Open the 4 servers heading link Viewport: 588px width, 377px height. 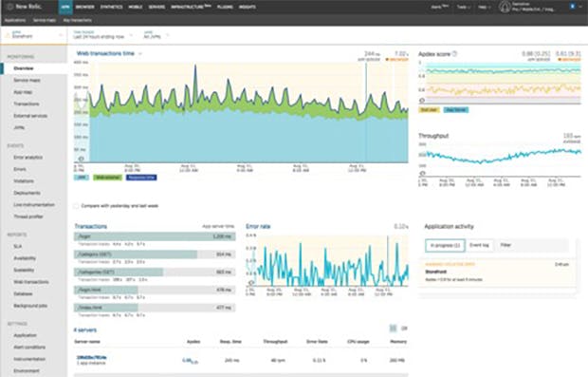(85, 330)
